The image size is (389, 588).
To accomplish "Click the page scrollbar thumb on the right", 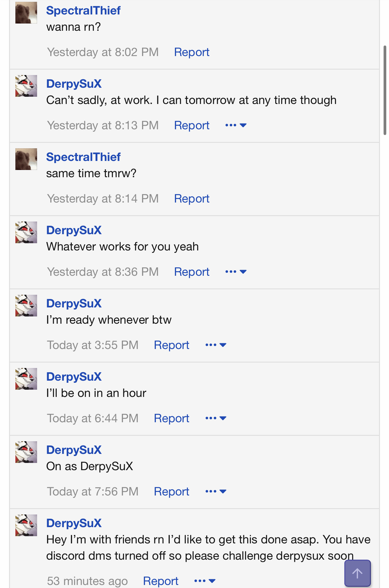I will [385, 90].
